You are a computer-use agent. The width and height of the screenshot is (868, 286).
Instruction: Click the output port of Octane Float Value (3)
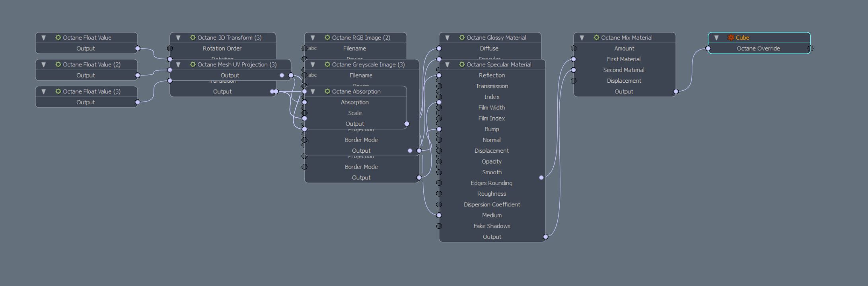(138, 102)
